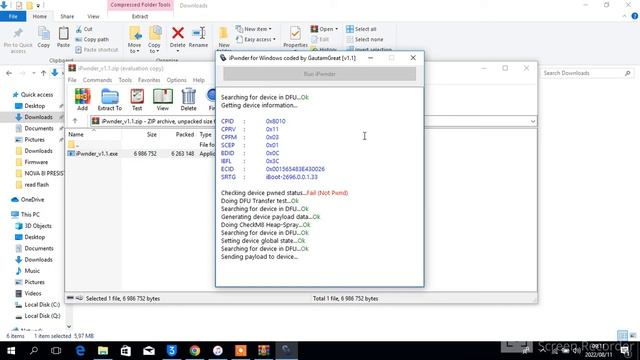Switch to Explorer View ribbon tab
Screen dimensions: 640x360
click(93, 16)
